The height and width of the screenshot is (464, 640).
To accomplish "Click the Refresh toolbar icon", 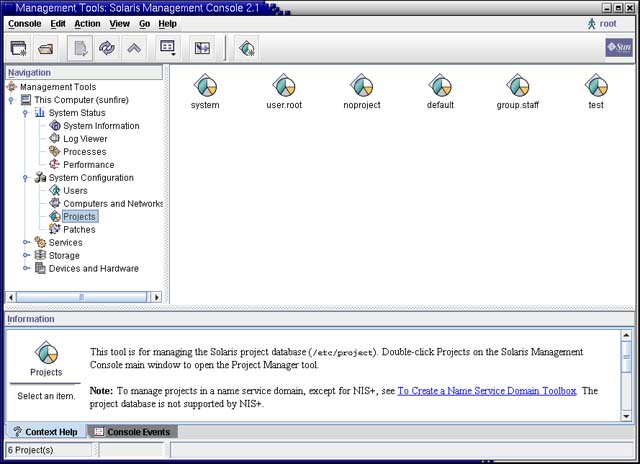I will 107,48.
